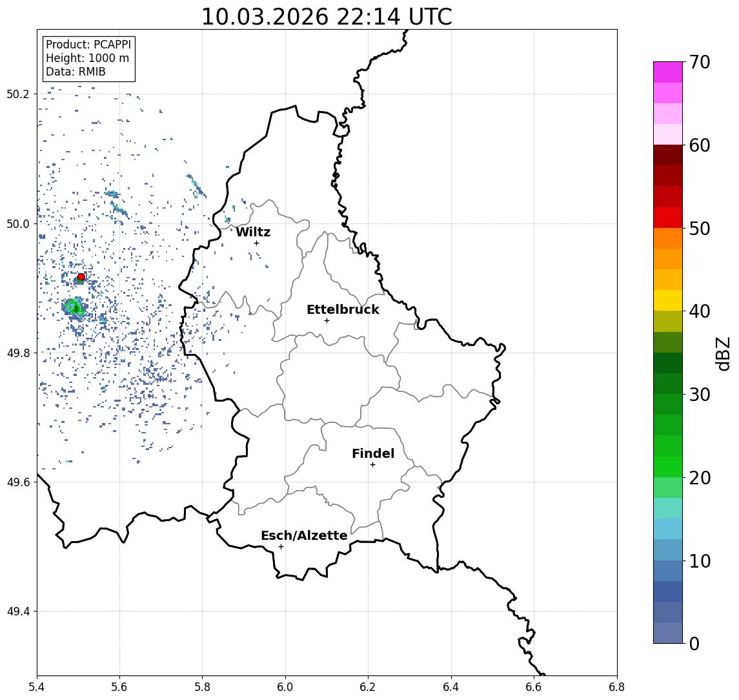Click the pale pink colorbar band just above 60 dBZ
This screenshot has height=700, width=739.
(x=668, y=134)
